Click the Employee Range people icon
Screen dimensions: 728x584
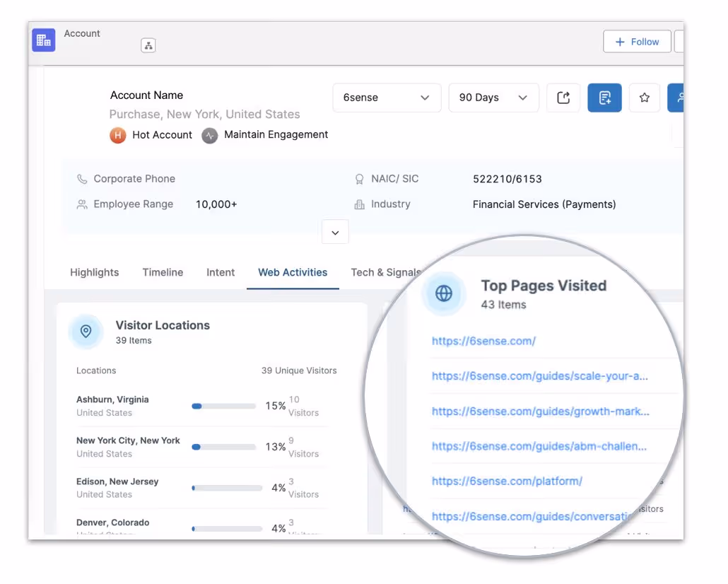[82, 204]
